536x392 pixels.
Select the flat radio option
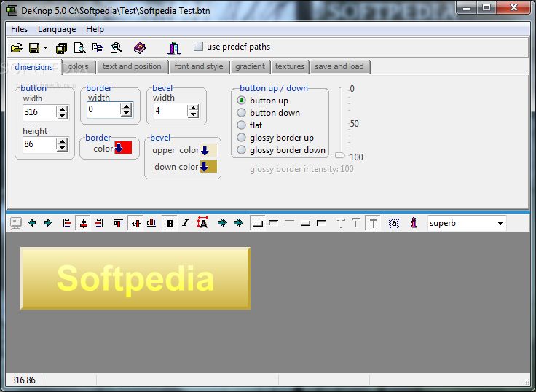click(x=241, y=125)
